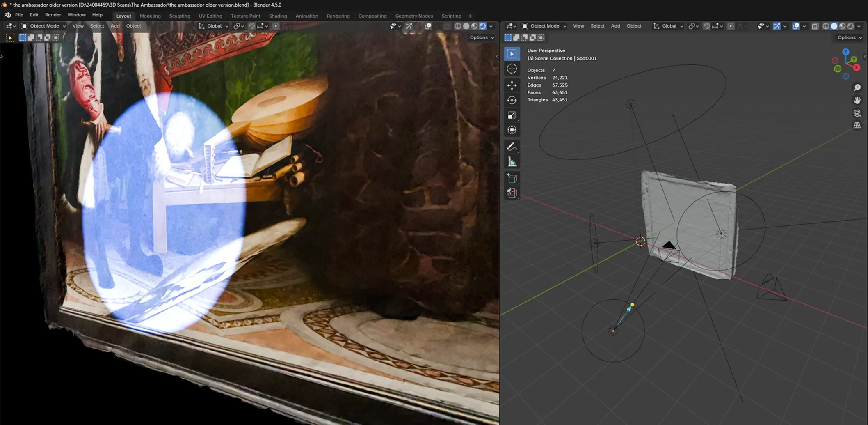Activate the Scale tool in right viewport
Viewport: 868px width, 425px height.
click(512, 115)
